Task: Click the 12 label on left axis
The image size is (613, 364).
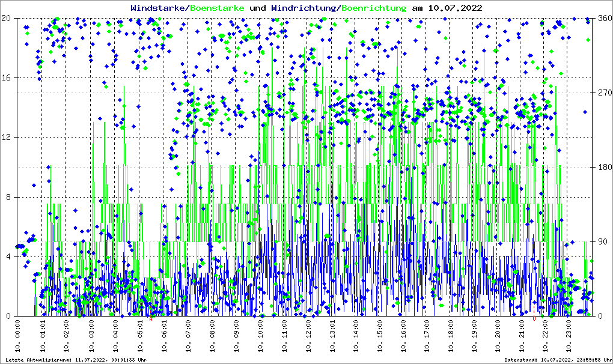Action: click(7, 138)
